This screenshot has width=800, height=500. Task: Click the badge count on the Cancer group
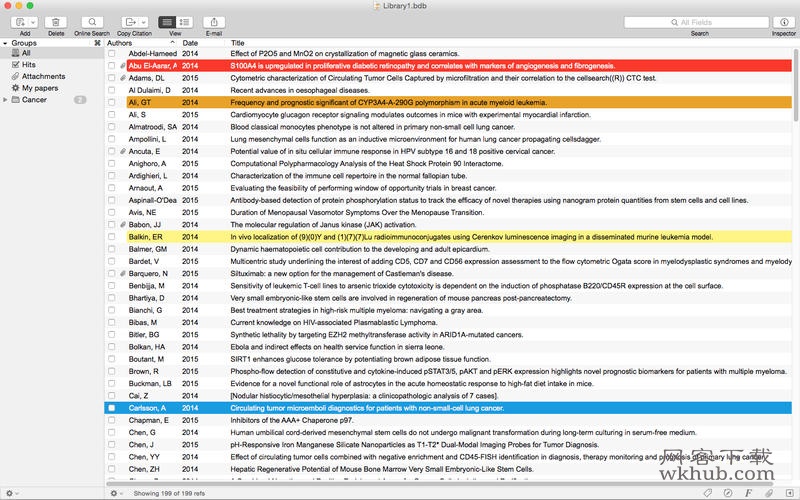pos(80,100)
